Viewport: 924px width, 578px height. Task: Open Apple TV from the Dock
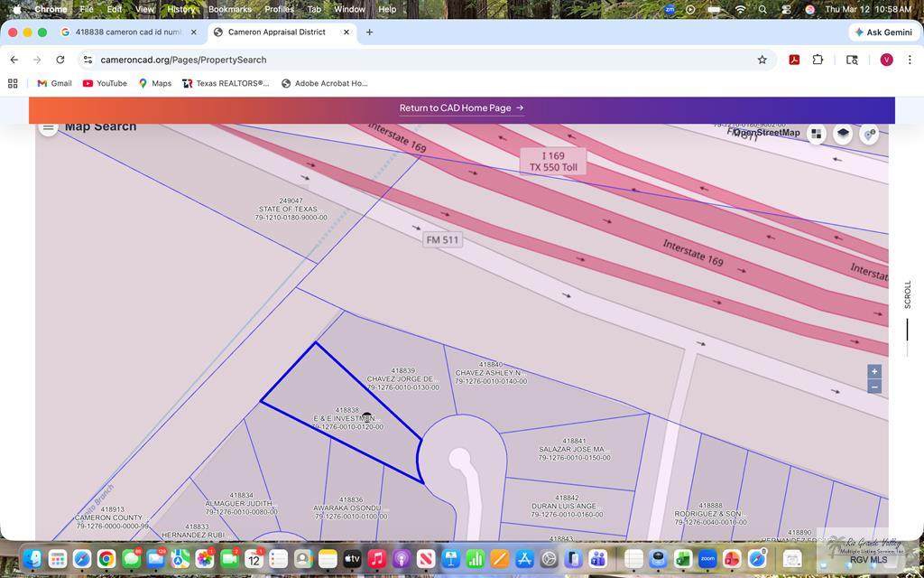pyautogui.click(x=352, y=558)
